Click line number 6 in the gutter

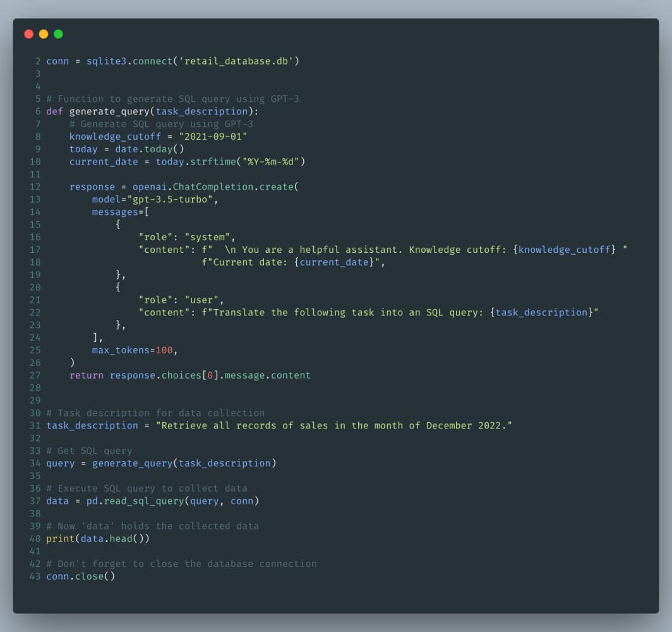[38, 111]
